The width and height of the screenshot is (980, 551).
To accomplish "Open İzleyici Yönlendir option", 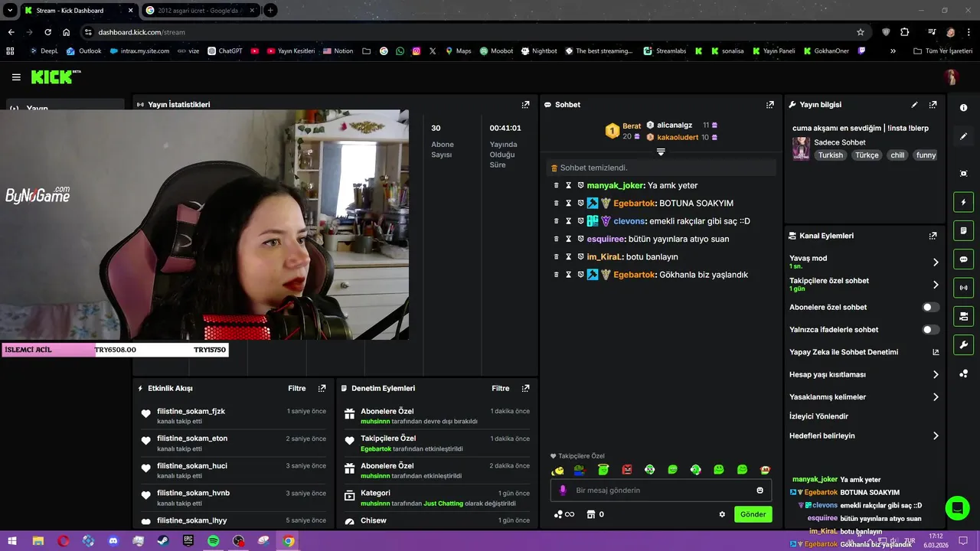I will [x=818, y=416].
